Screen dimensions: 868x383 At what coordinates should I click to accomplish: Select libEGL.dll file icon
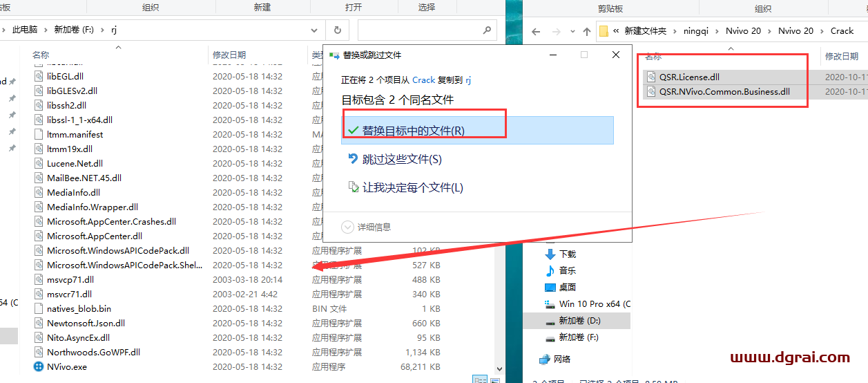coord(39,76)
